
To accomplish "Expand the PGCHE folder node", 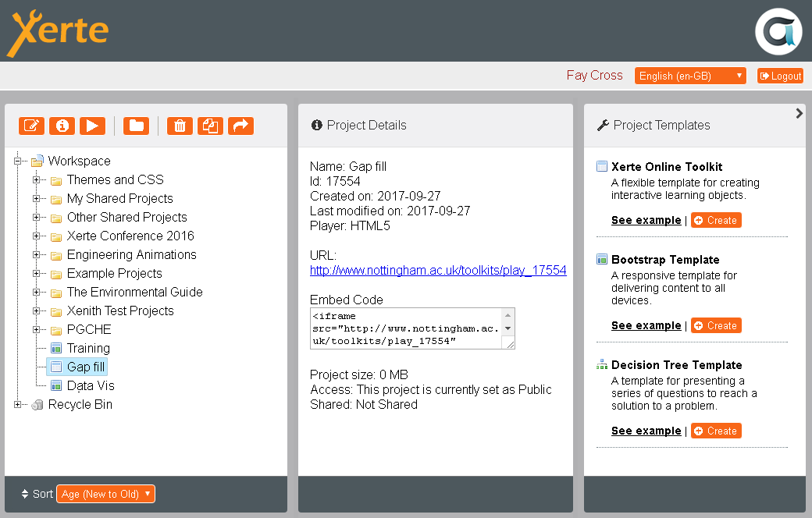I will pos(36,330).
